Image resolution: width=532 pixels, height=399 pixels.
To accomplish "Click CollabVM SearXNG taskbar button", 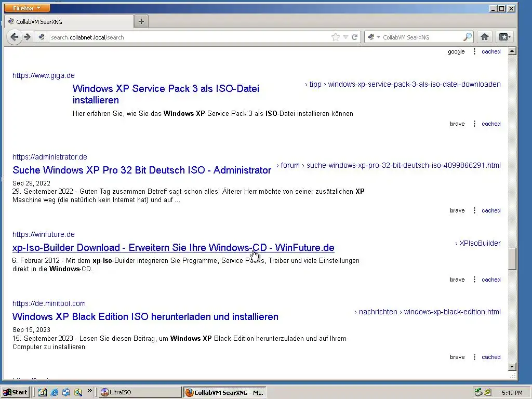I will point(225,392).
